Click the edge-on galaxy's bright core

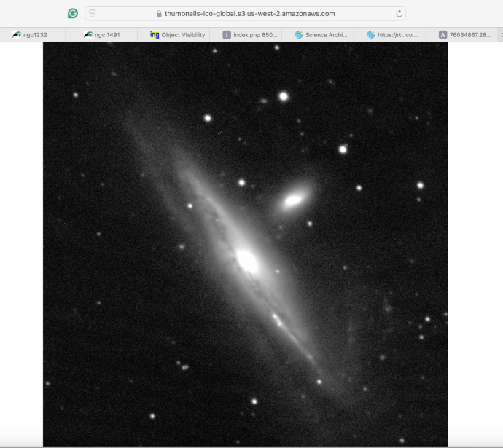(x=247, y=262)
